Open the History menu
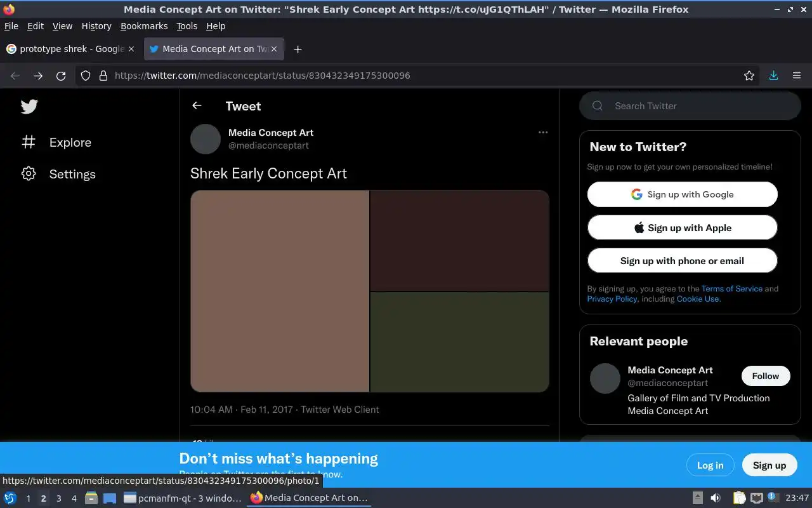The height and width of the screenshot is (508, 812). pos(96,26)
